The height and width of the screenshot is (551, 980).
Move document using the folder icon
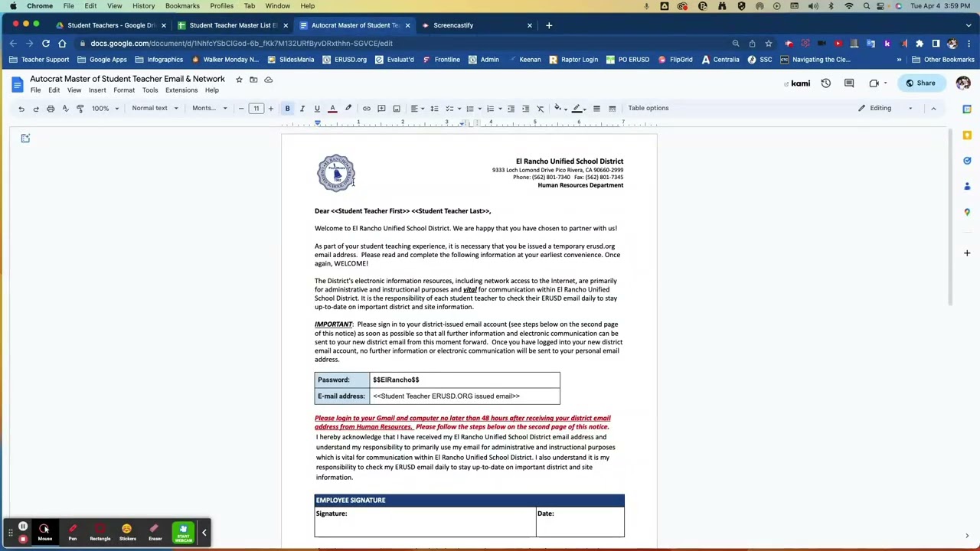click(253, 80)
